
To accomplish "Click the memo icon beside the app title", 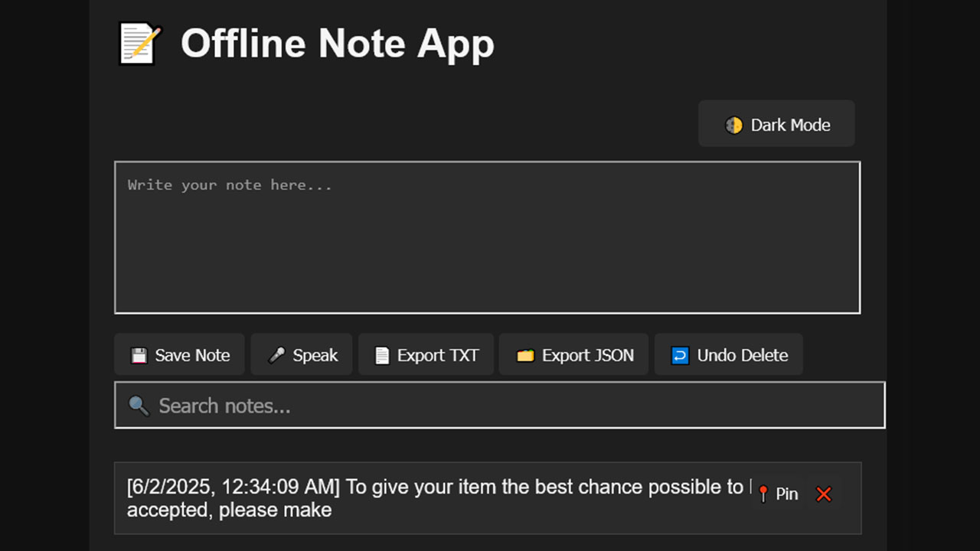I will pyautogui.click(x=139, y=42).
